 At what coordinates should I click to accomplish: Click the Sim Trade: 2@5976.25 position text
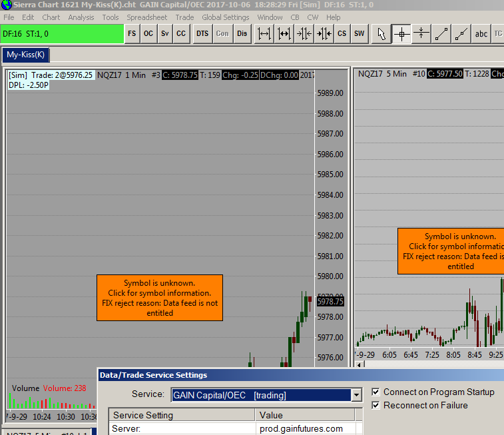coord(51,75)
